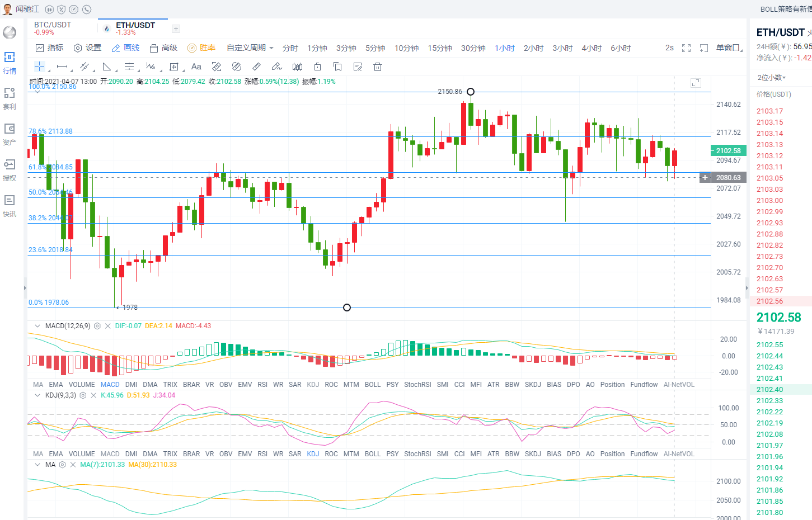Open the 套利 arbitrage sidebar icon
Viewport: 812px width, 520px height.
point(10,98)
